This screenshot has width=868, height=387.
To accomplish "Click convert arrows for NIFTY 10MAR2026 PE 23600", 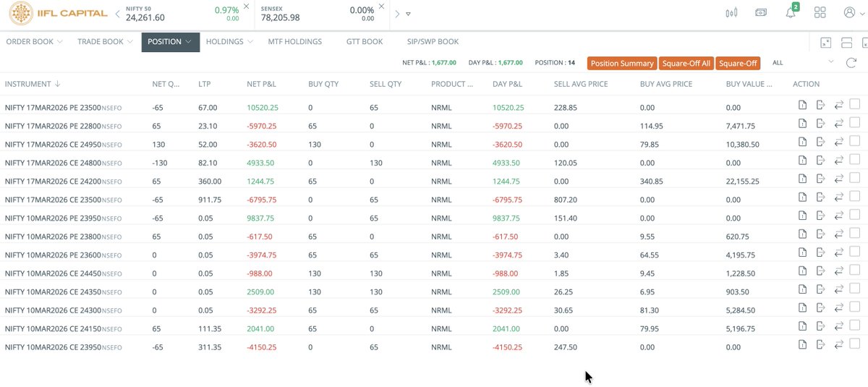I will (839, 251).
